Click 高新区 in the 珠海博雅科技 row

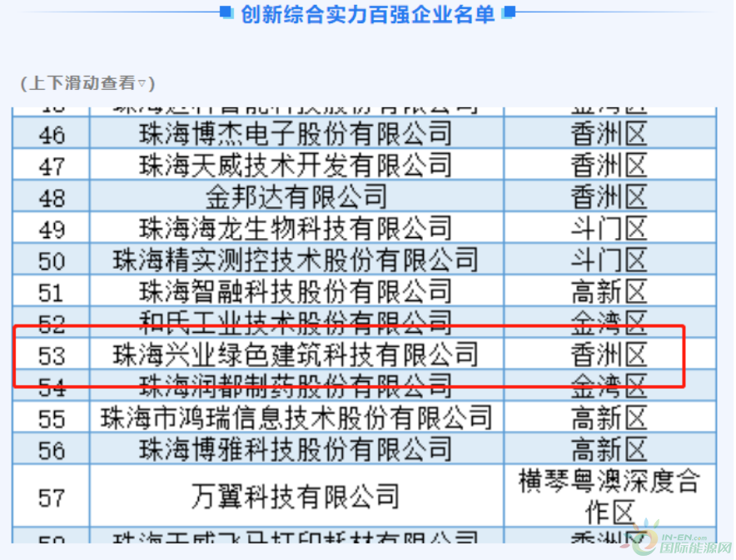[609, 449]
